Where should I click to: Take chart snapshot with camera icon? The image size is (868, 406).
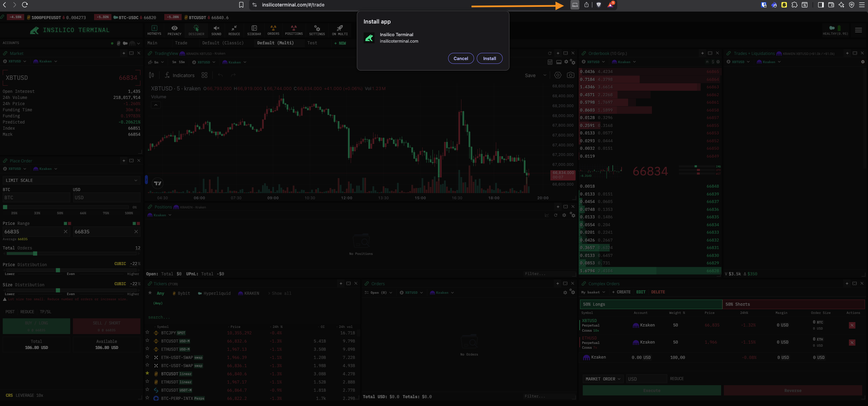tap(570, 75)
